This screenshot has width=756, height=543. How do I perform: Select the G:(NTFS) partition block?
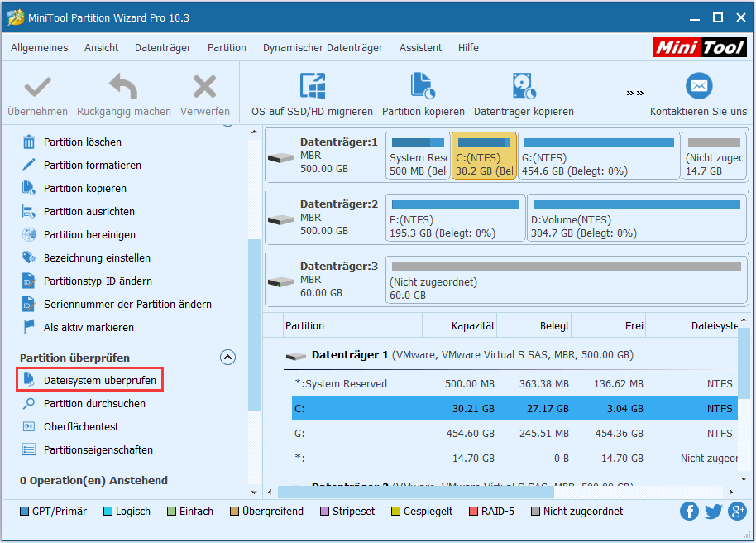tap(599, 156)
